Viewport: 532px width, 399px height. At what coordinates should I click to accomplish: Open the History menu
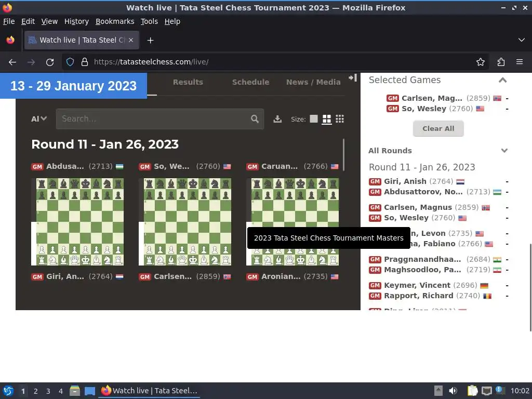77,21
